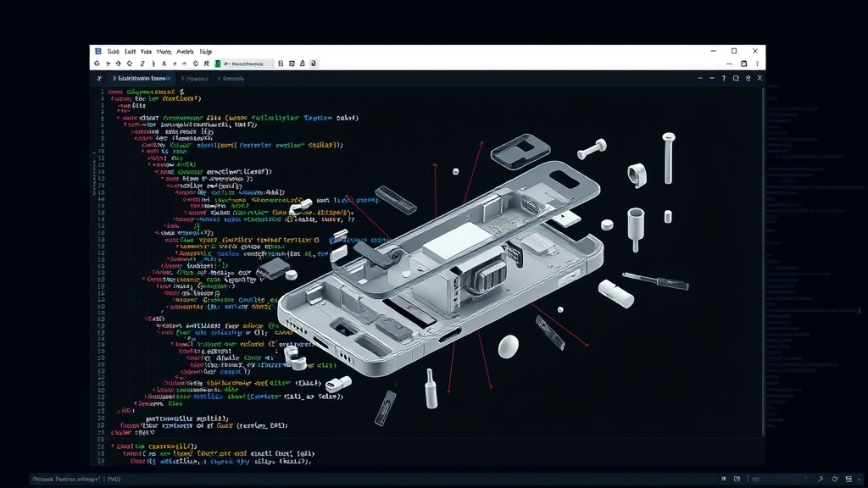
Task: Click the green file icon in toolbar
Action: pos(218,64)
